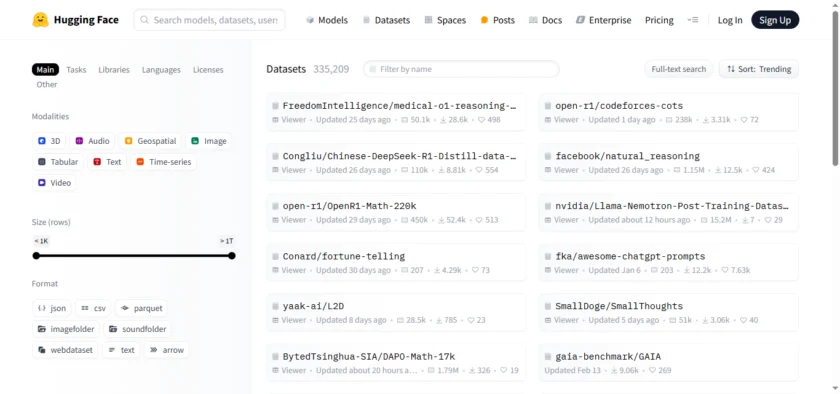Open Enterprise in the top navigation
840x394 pixels.
pos(604,20)
